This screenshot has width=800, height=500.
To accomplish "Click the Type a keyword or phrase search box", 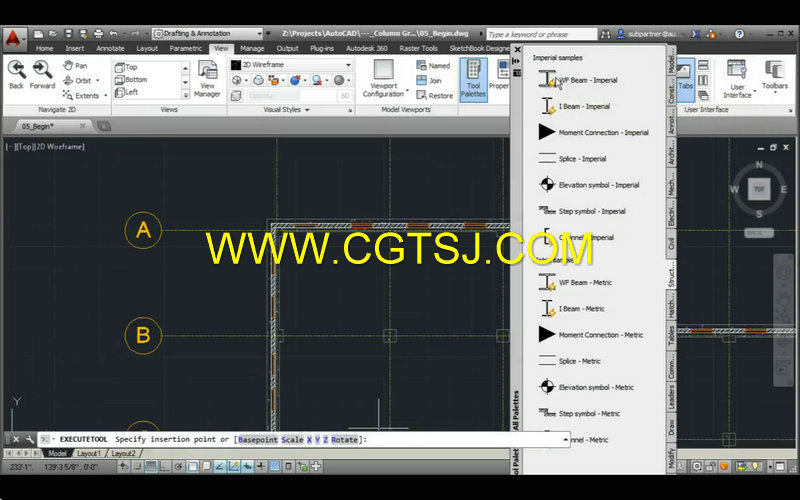I will (541, 34).
